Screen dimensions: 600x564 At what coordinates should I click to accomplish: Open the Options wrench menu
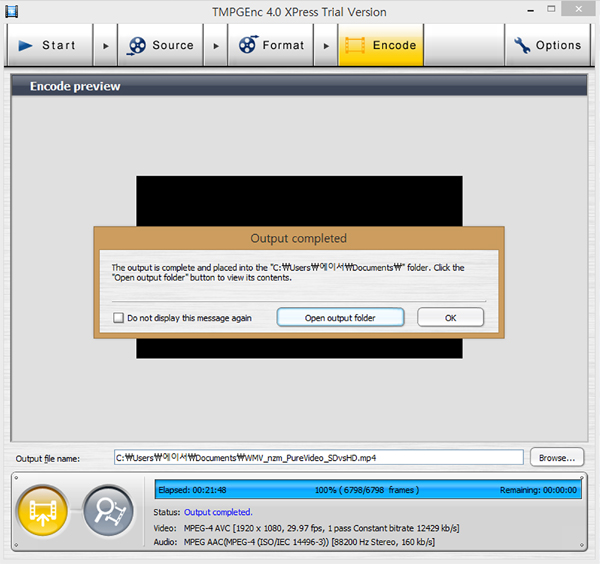click(547, 45)
